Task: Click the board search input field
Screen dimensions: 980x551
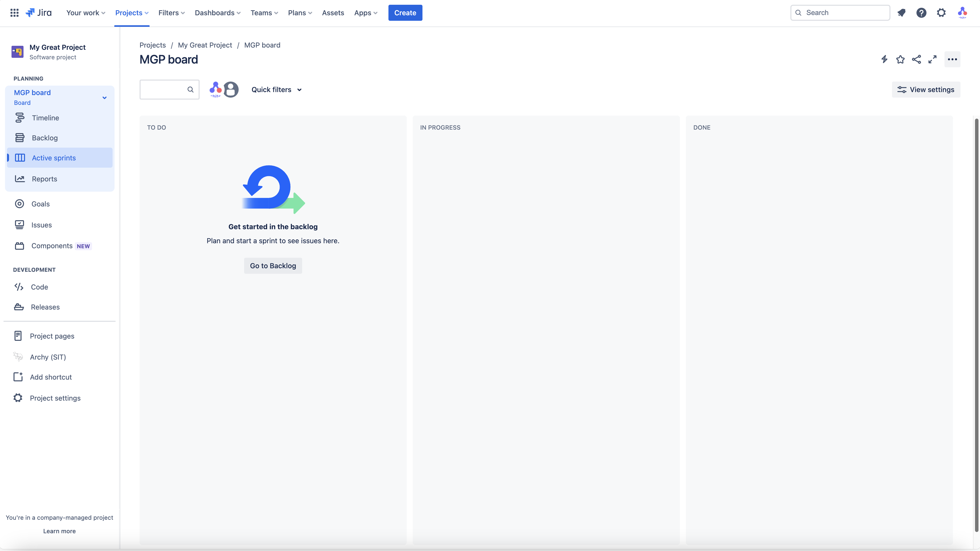Action: 164,89
